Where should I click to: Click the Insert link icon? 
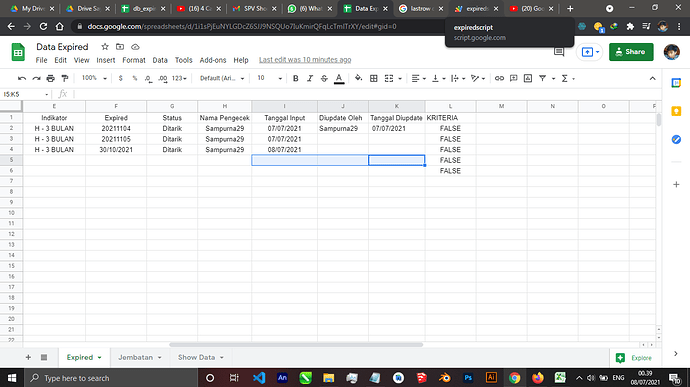pyautogui.click(x=499, y=78)
